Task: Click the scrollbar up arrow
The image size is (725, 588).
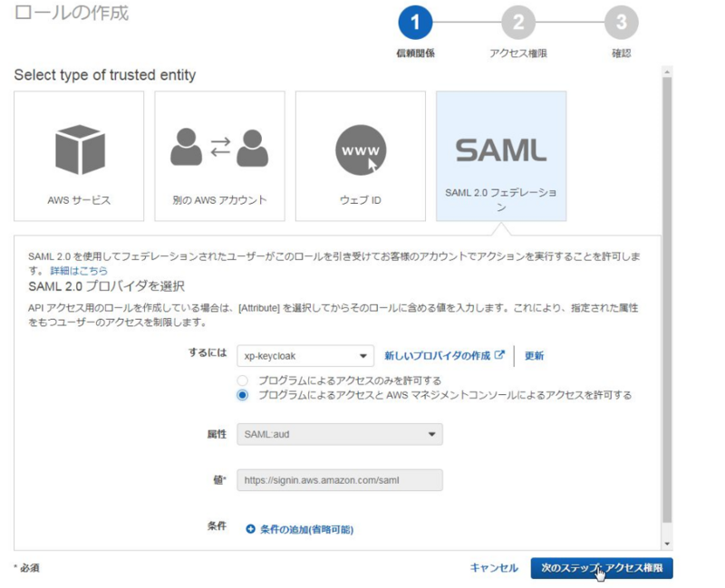Action: point(667,72)
